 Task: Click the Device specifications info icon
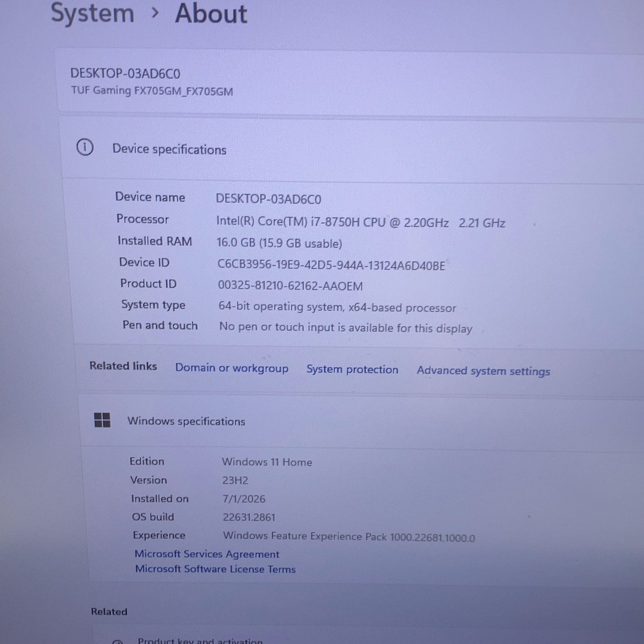(x=85, y=147)
